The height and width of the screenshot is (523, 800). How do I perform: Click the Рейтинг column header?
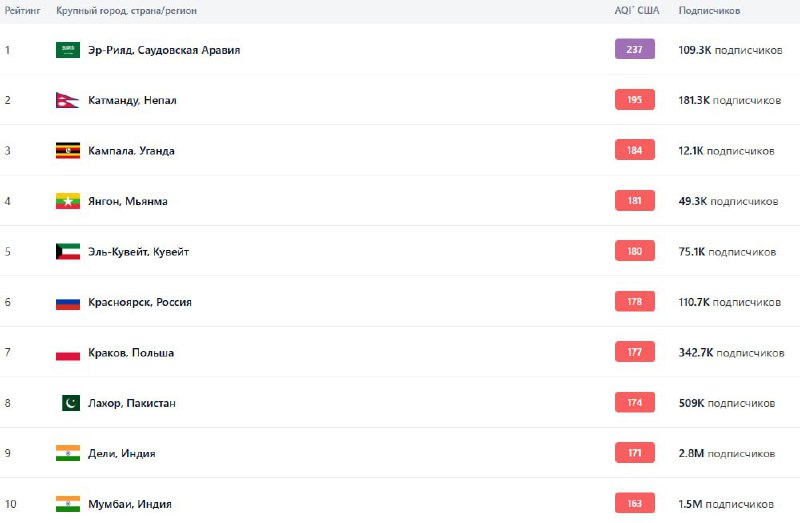22,10
